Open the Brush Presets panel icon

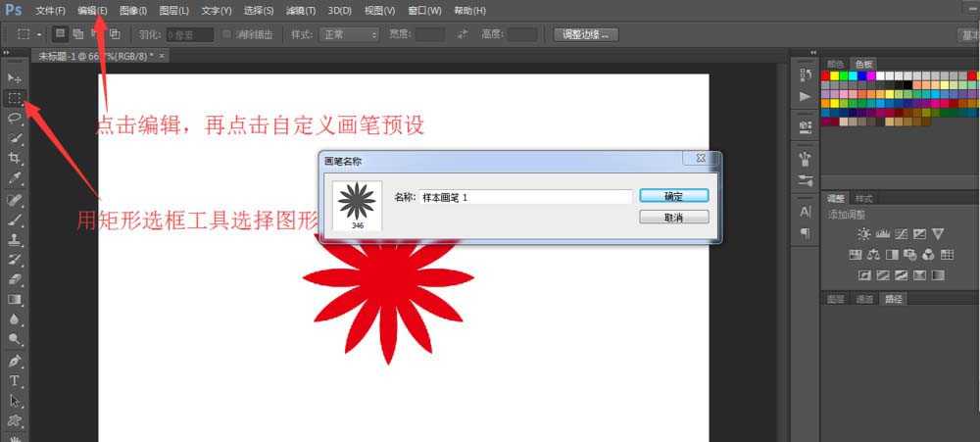point(805,181)
